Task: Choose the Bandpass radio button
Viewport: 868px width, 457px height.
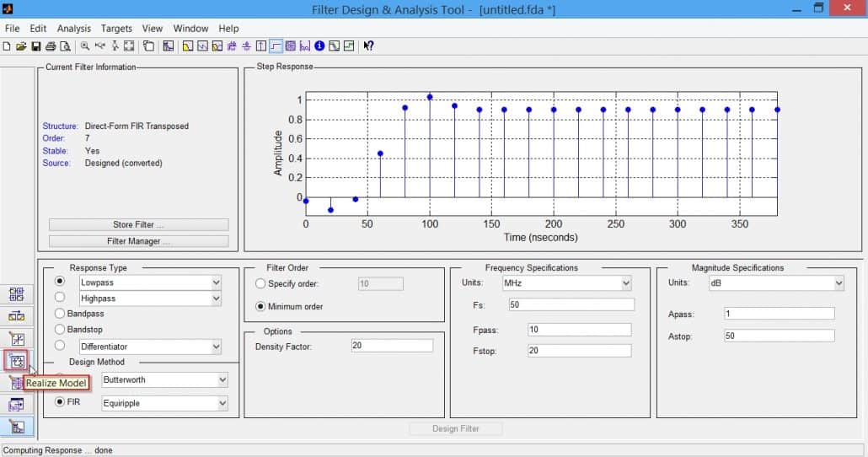Action: click(60, 314)
